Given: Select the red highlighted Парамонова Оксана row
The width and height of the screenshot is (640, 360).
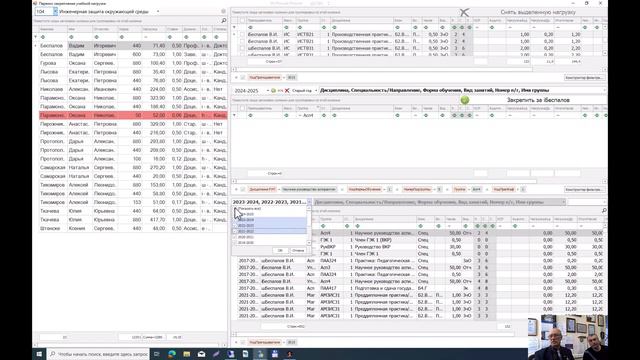Looking at the screenshot, I should click(133, 115).
